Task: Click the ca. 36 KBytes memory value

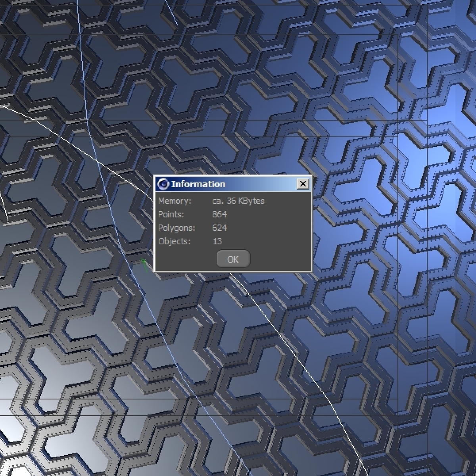Action: tap(238, 201)
